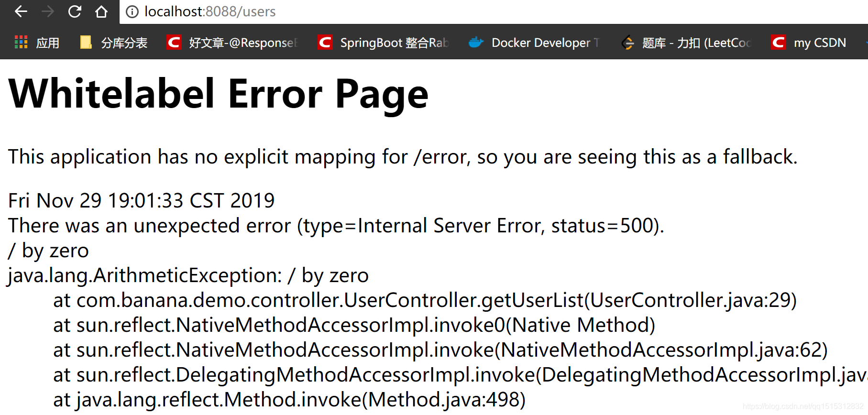Click the CSDN icon for my CSDN

(778, 42)
